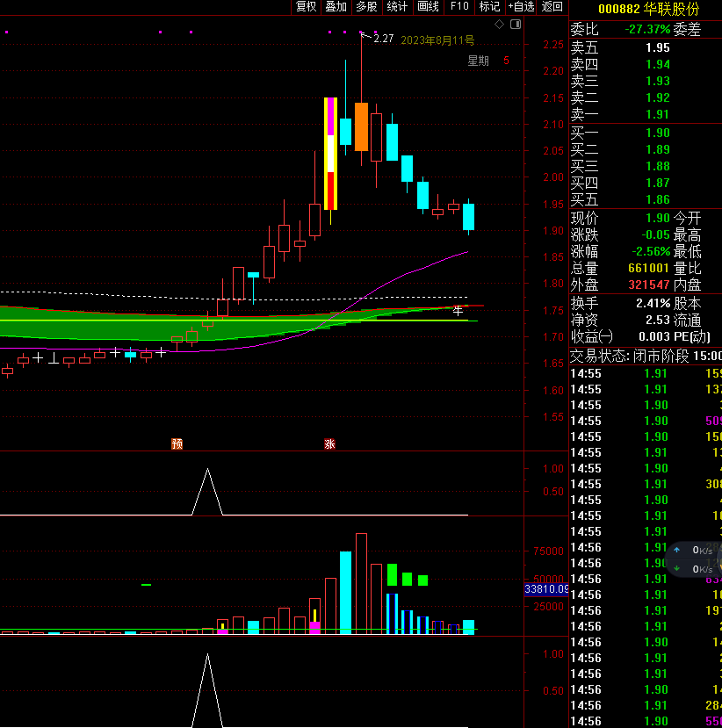This screenshot has height=728, width=722.
Task: Click the 牛 marker on moving average
Action: tap(458, 311)
